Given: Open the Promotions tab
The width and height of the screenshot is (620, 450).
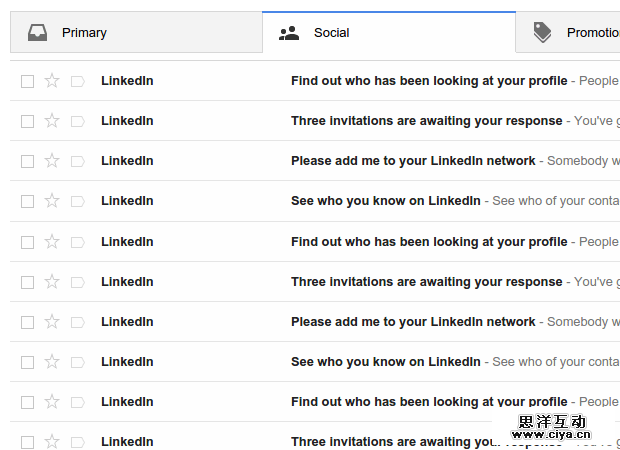Looking at the screenshot, I should point(592,33).
